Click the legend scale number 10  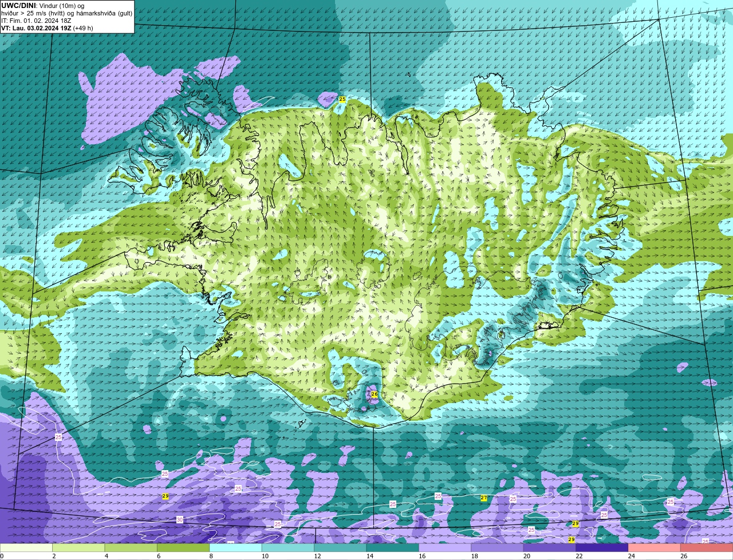pyautogui.click(x=265, y=556)
